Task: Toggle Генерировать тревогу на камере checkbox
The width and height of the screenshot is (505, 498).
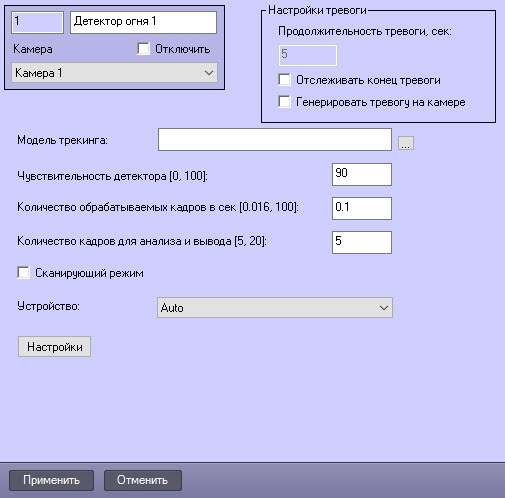Action: 284,102
